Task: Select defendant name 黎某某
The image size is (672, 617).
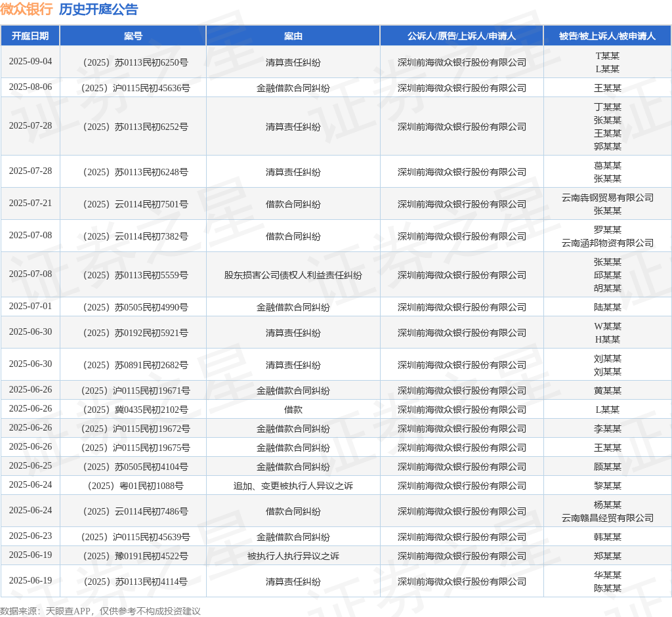Action: (x=607, y=486)
